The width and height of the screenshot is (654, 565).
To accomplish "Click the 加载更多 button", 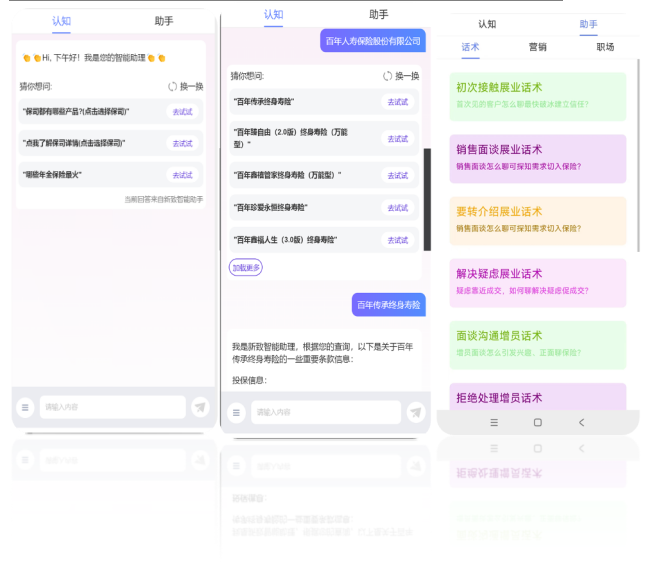I will pyautogui.click(x=246, y=267).
